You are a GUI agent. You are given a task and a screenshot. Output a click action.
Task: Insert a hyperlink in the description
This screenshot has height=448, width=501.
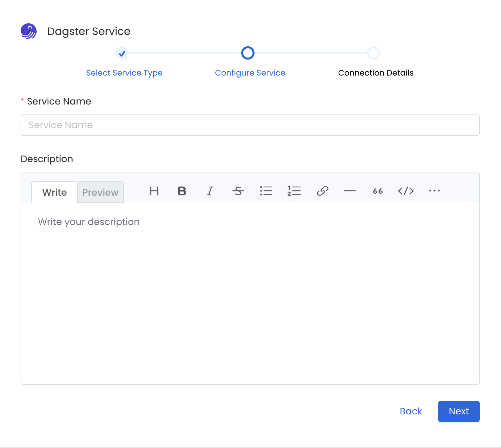(322, 191)
